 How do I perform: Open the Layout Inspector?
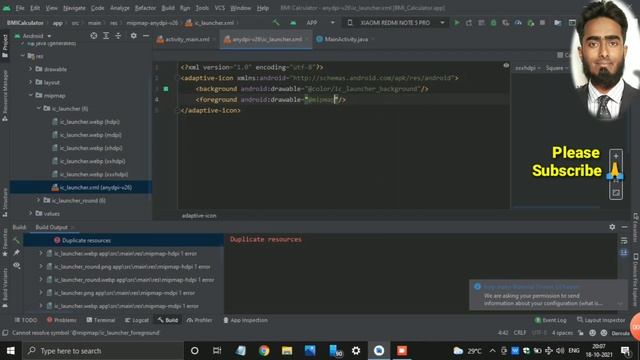(x=601, y=320)
